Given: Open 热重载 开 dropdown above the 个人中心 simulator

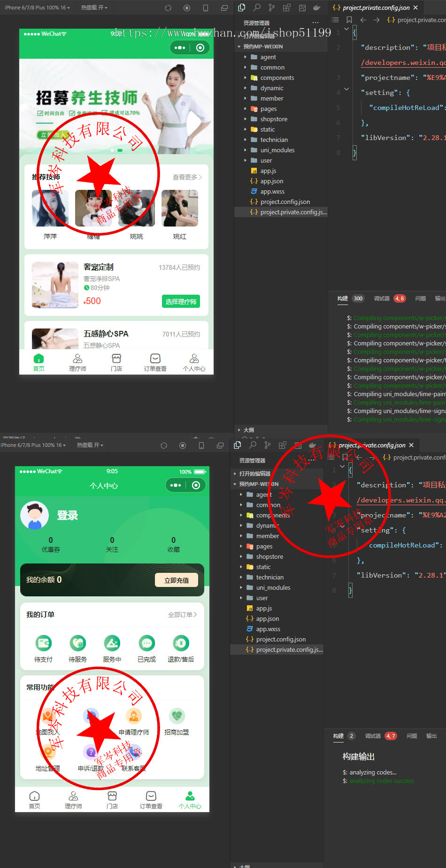Looking at the screenshot, I should point(90,445).
